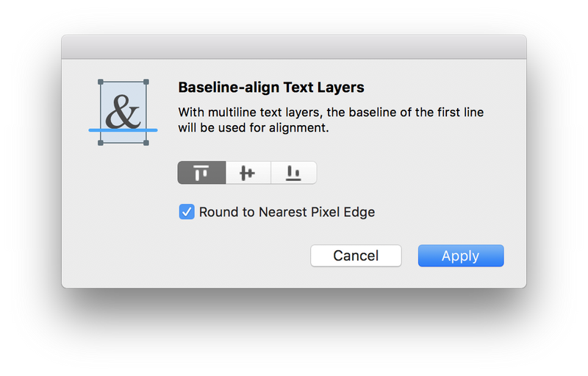Click the top-left selection handle of the icon

pyautogui.click(x=101, y=82)
